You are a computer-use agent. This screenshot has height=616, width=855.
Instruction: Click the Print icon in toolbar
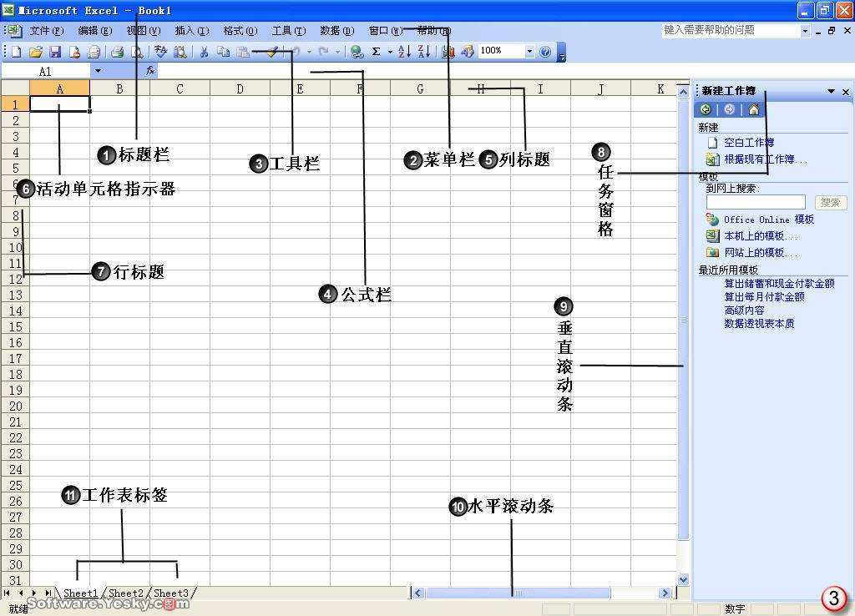(x=118, y=52)
